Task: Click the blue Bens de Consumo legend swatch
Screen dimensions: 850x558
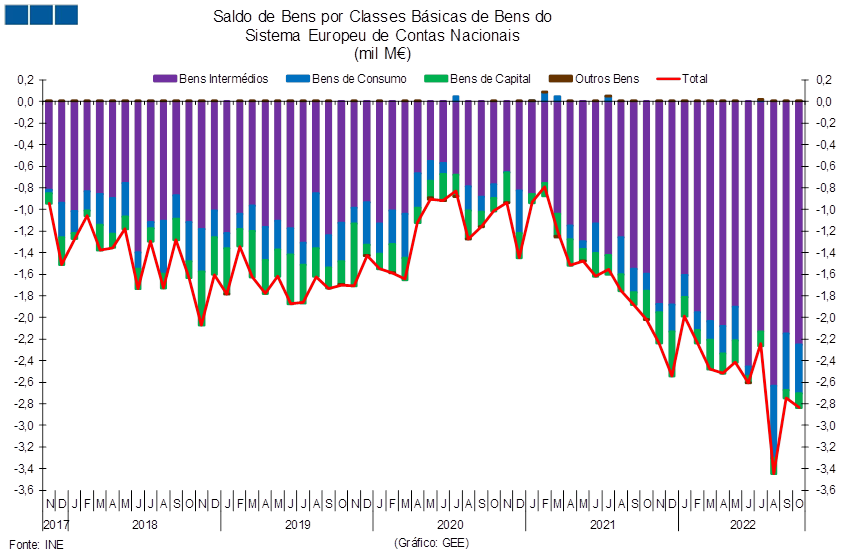Action: (298, 79)
